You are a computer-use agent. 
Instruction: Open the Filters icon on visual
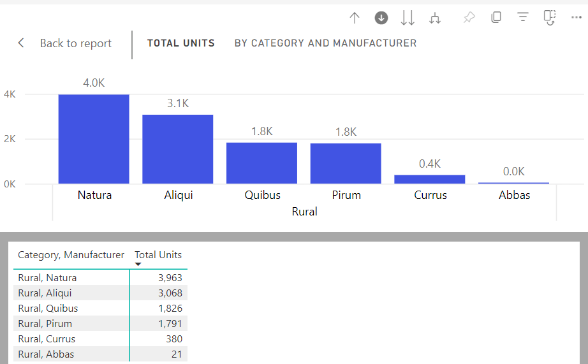(x=523, y=18)
